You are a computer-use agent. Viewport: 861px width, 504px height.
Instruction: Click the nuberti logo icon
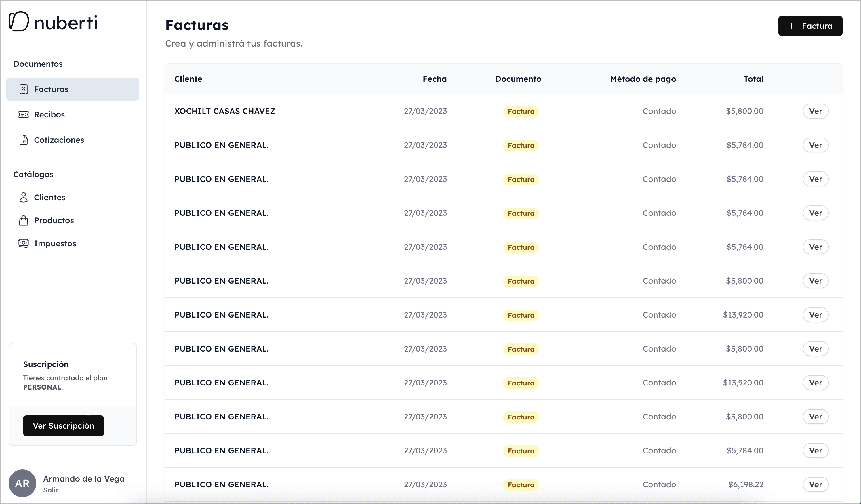point(19,22)
